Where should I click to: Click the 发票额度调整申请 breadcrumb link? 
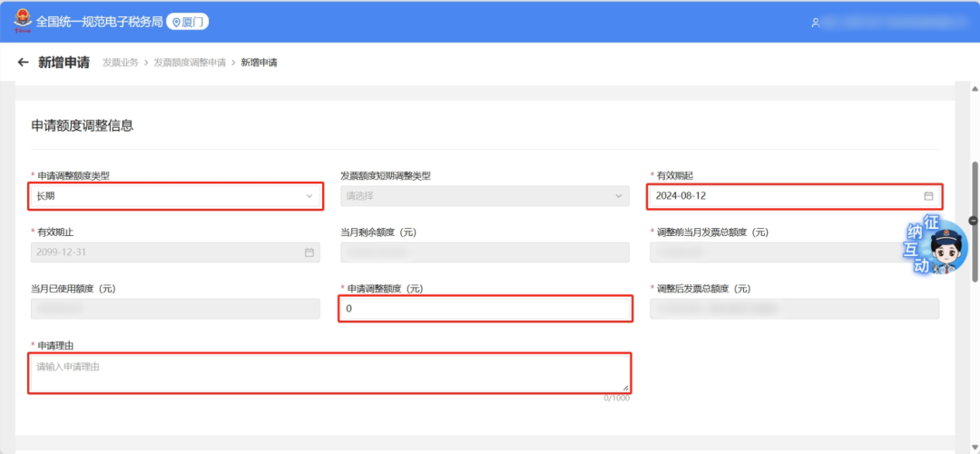point(190,63)
